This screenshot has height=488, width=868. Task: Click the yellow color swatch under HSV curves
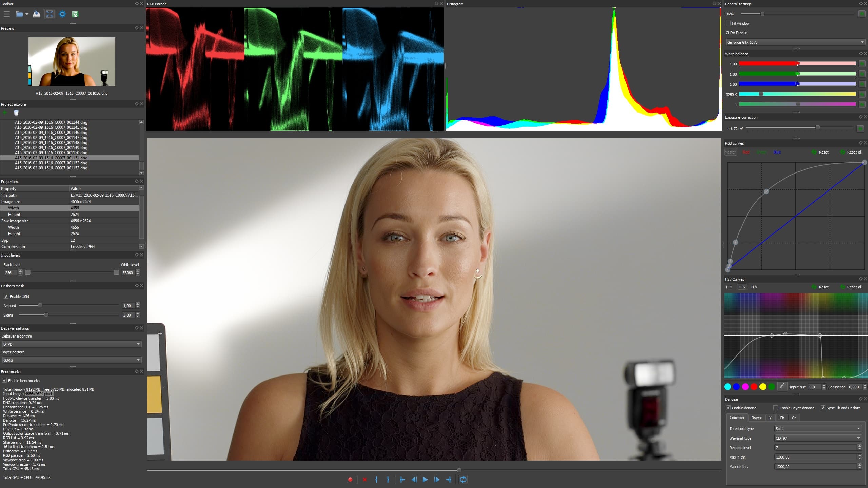point(763,387)
